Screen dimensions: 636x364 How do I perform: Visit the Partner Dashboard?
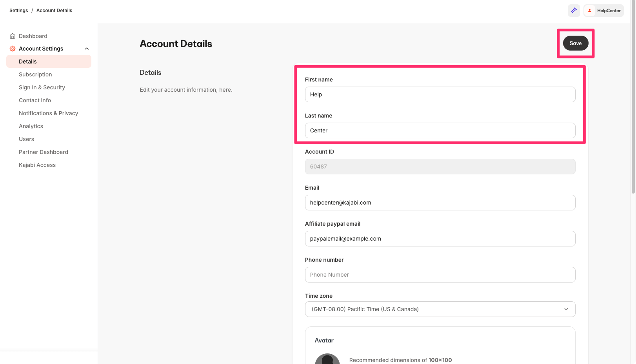tap(43, 152)
